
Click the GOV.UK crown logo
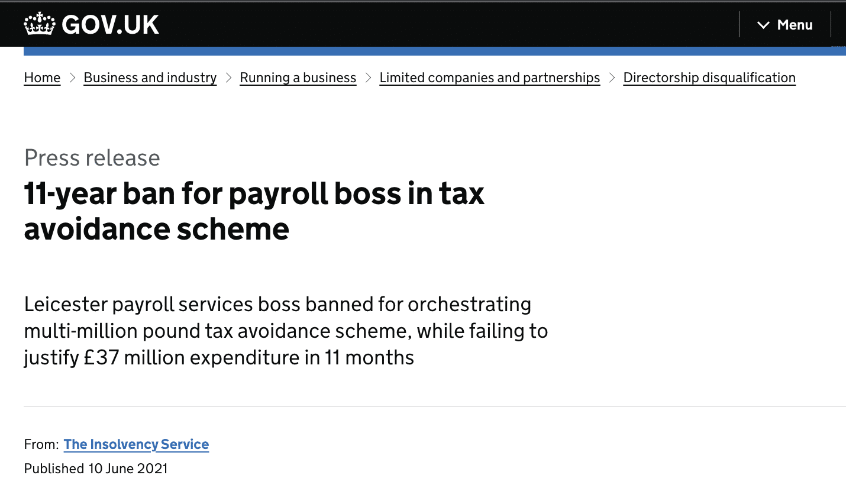(38, 24)
